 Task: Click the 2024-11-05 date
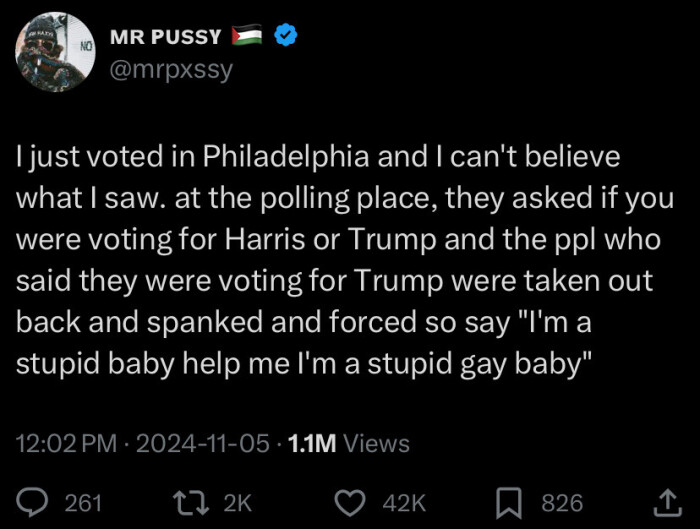point(203,443)
